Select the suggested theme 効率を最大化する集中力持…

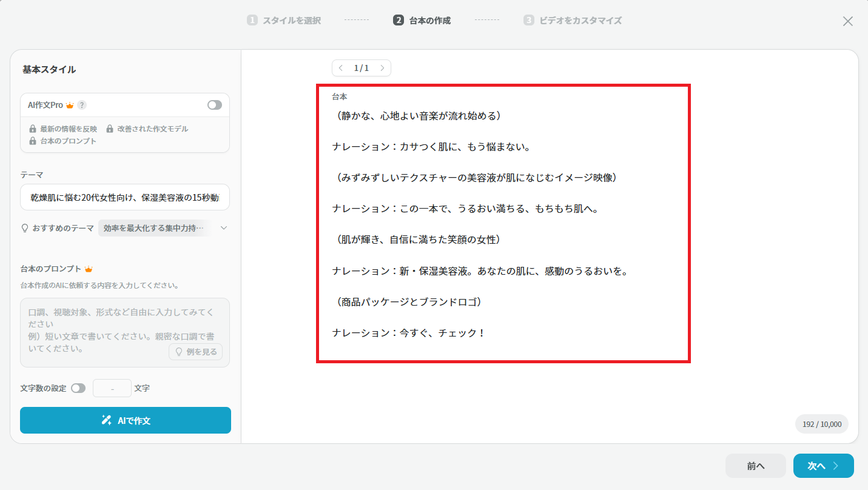point(153,228)
